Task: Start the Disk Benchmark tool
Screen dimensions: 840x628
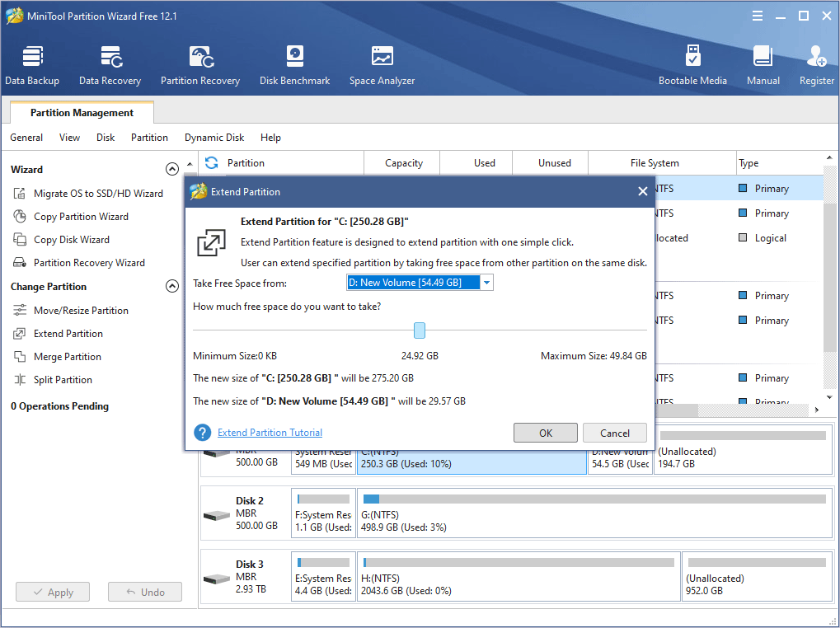Action: click(294, 65)
